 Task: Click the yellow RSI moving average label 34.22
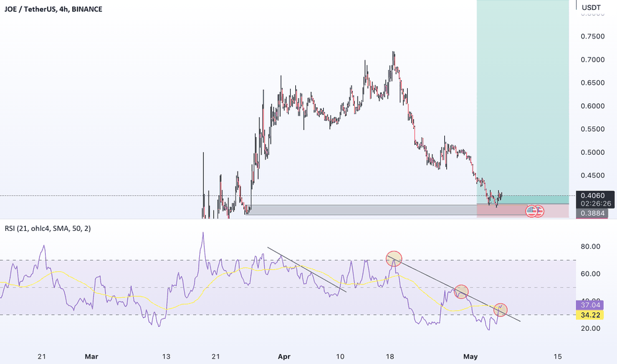589,315
